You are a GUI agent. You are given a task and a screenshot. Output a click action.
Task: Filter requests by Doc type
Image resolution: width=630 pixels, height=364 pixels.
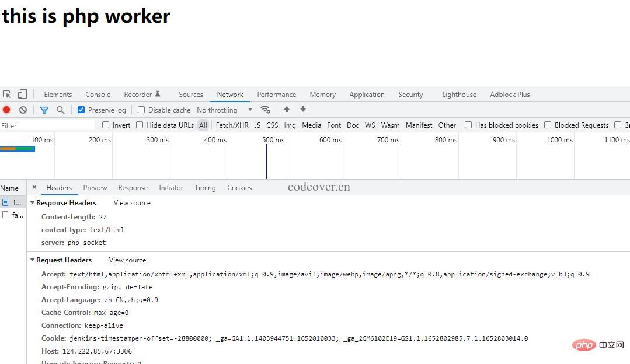(353, 125)
